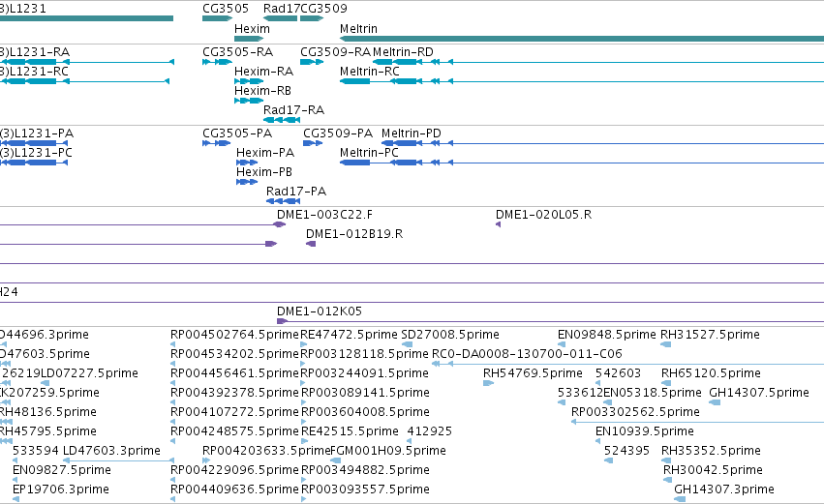824x504 pixels.
Task: Click the RH54769.5prime EST marker
Action: point(488,383)
